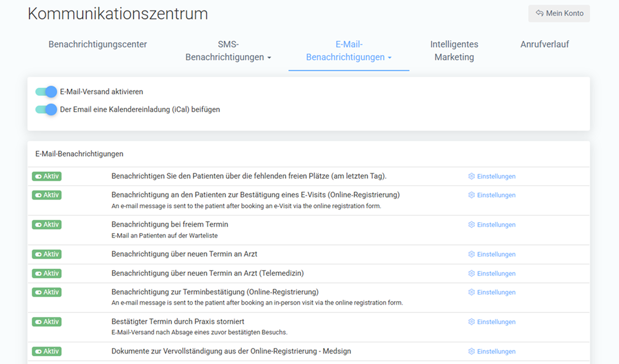Viewport: 619px width, 364px height.
Task: Click the 'Dokumente zur Vervollständigung' Medsign row text
Action: point(232,351)
